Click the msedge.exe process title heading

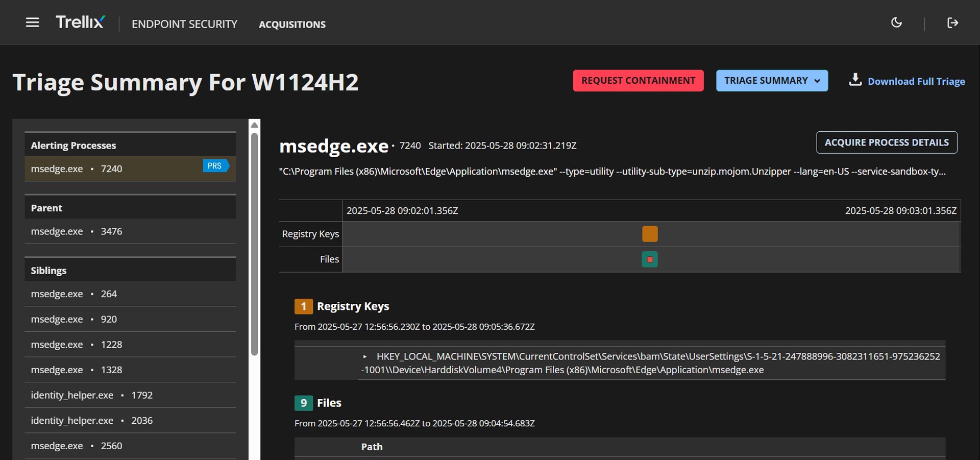(x=334, y=146)
